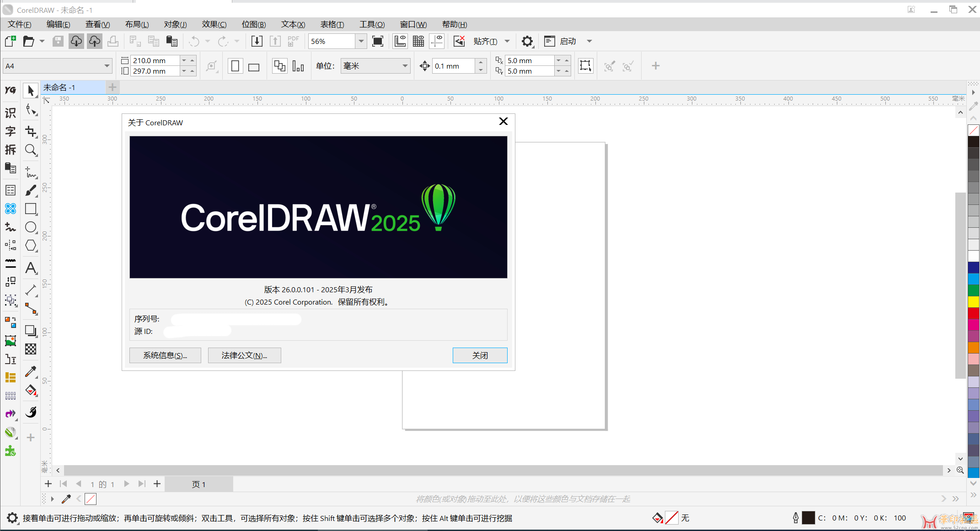The height and width of the screenshot is (531, 980).
Task: Select the Freehand drawing tool
Action: (x=31, y=172)
